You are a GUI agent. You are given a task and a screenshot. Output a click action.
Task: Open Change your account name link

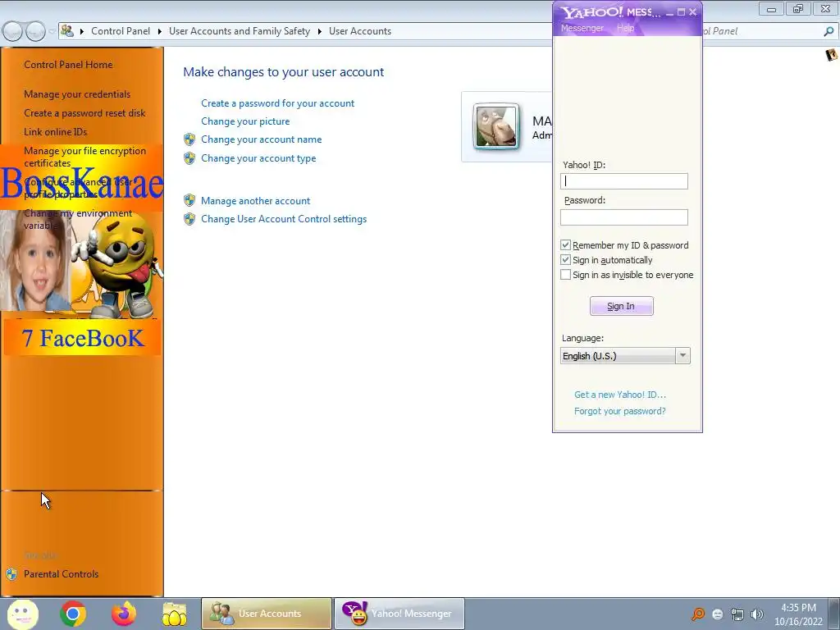click(262, 139)
